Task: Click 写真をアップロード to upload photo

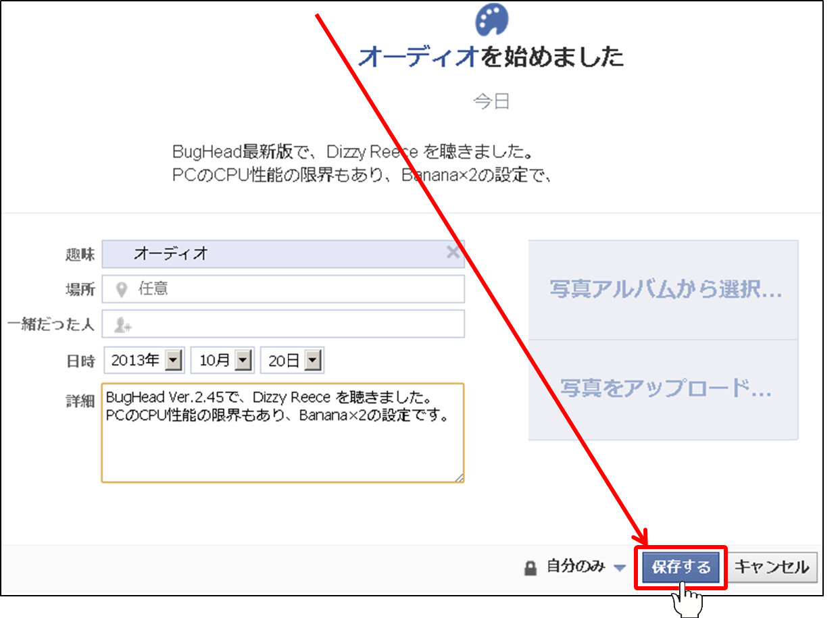Action: [x=664, y=389]
